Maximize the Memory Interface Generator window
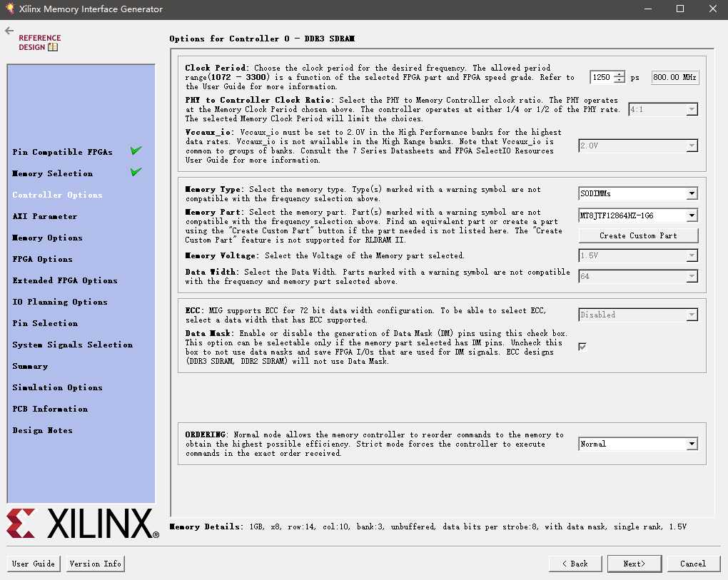The height and width of the screenshot is (580, 728). click(680, 9)
